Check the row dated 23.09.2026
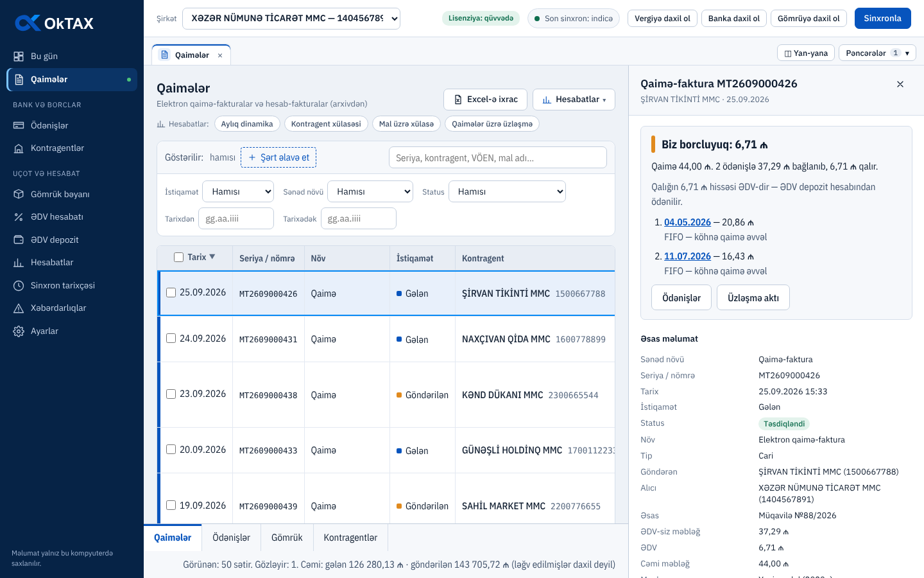Image resolution: width=924 pixels, height=578 pixels. click(171, 394)
